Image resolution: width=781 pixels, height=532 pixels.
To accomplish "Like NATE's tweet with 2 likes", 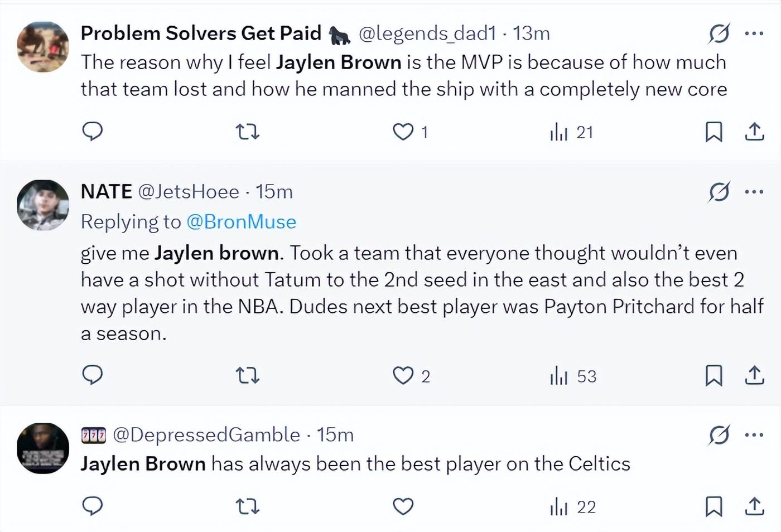I will (x=403, y=376).
